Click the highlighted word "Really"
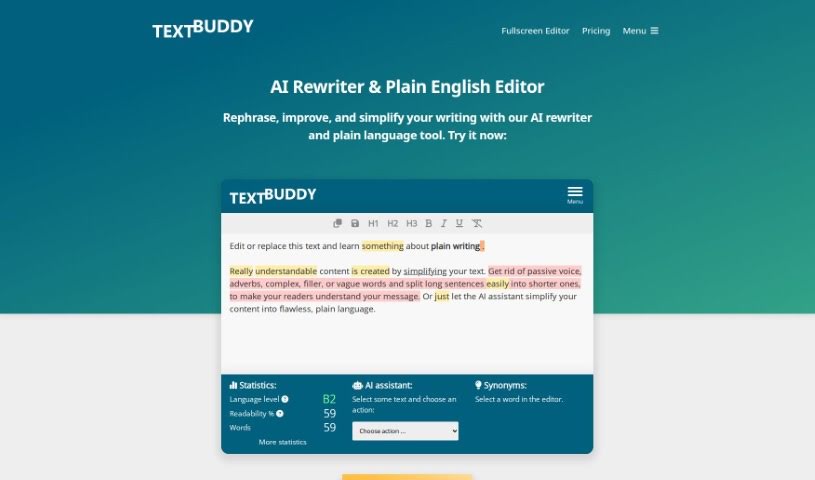The width and height of the screenshot is (815, 480). point(241,271)
